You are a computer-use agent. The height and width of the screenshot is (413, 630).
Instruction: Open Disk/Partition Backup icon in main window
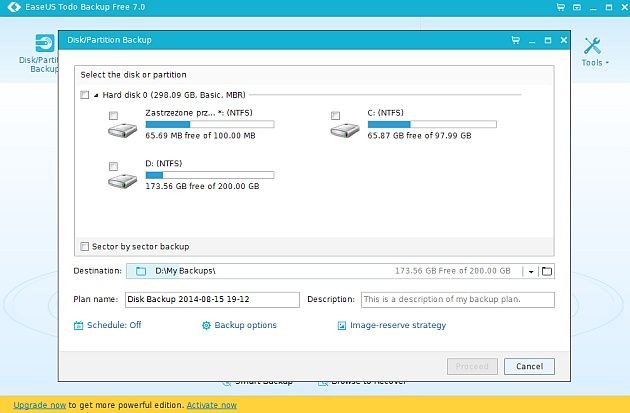tap(44, 43)
